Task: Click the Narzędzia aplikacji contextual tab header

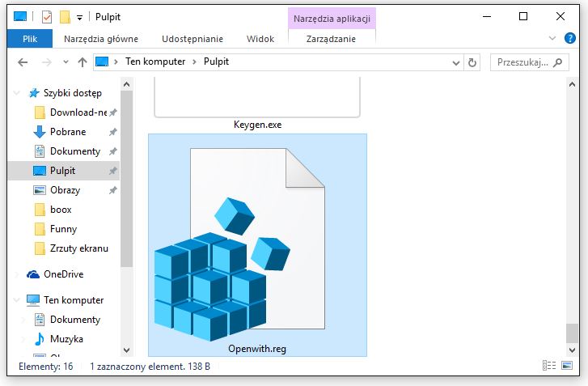Action: tap(332, 19)
